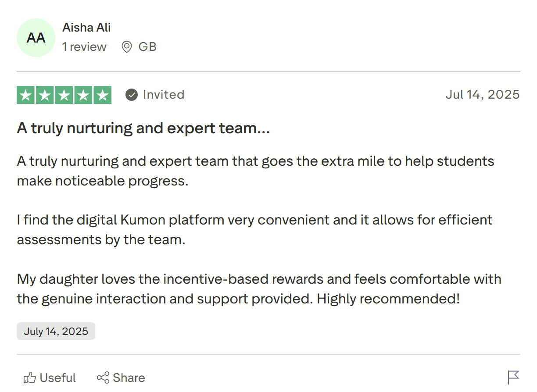Open the review title 'A truly nurturing and expert team...'

click(x=143, y=128)
